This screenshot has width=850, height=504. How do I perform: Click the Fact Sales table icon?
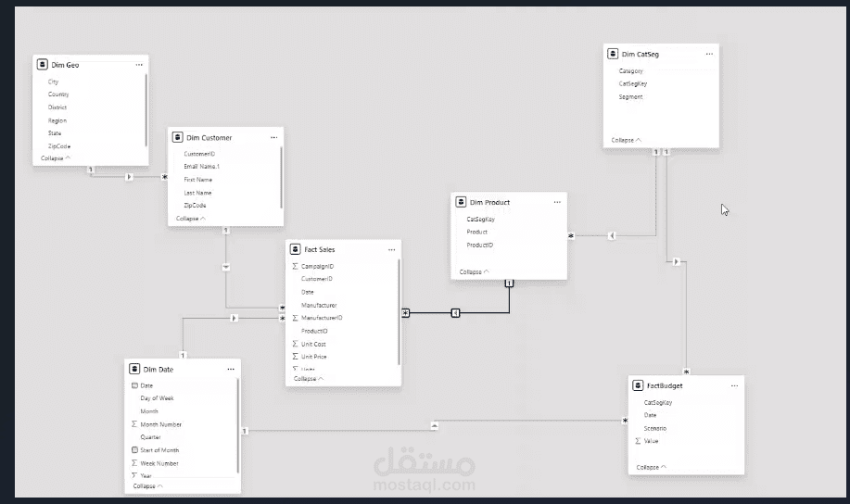[295, 249]
